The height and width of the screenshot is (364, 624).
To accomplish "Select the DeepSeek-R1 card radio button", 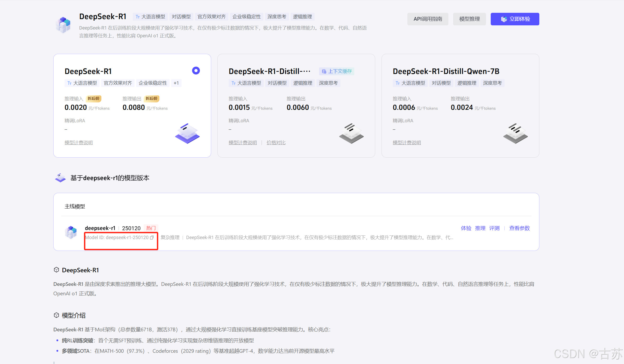I will (196, 71).
